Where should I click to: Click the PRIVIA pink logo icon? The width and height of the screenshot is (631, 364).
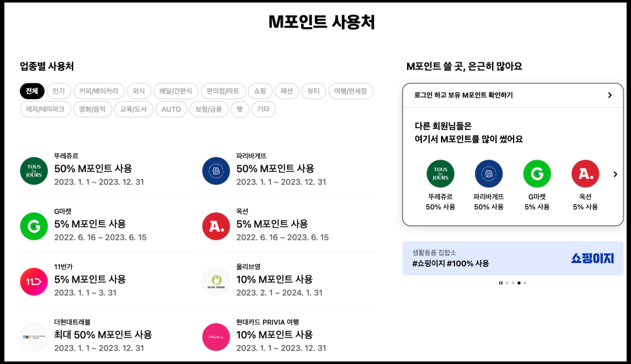[216, 337]
